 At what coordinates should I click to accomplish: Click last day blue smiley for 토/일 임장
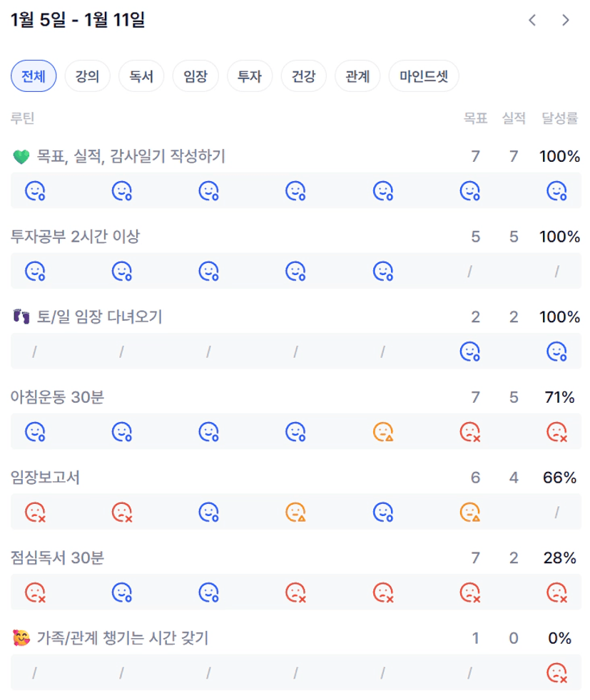click(x=556, y=351)
